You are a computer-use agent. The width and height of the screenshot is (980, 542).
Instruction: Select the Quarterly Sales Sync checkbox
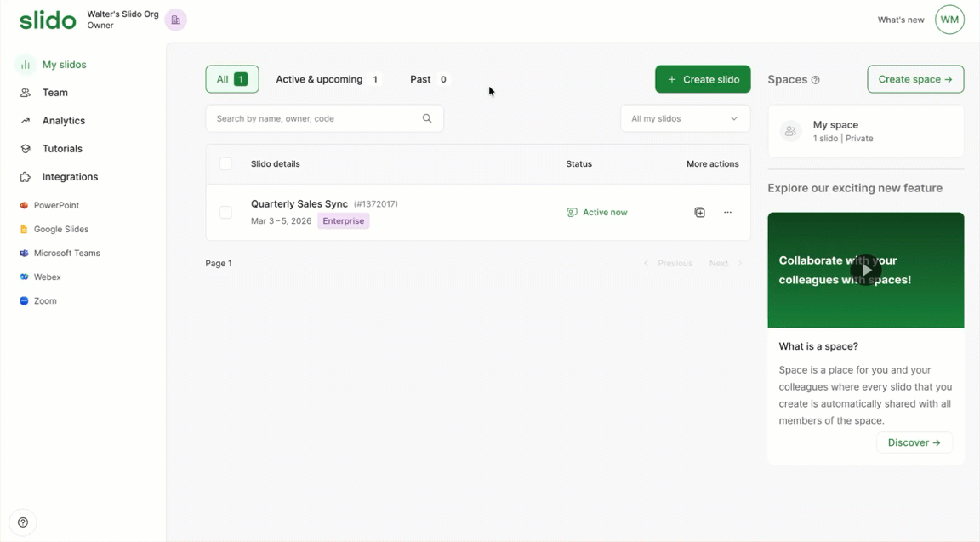[225, 213]
